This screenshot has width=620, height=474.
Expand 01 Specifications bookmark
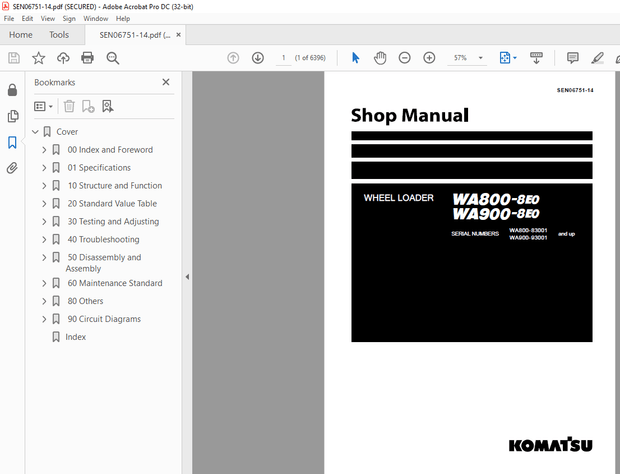click(44, 168)
